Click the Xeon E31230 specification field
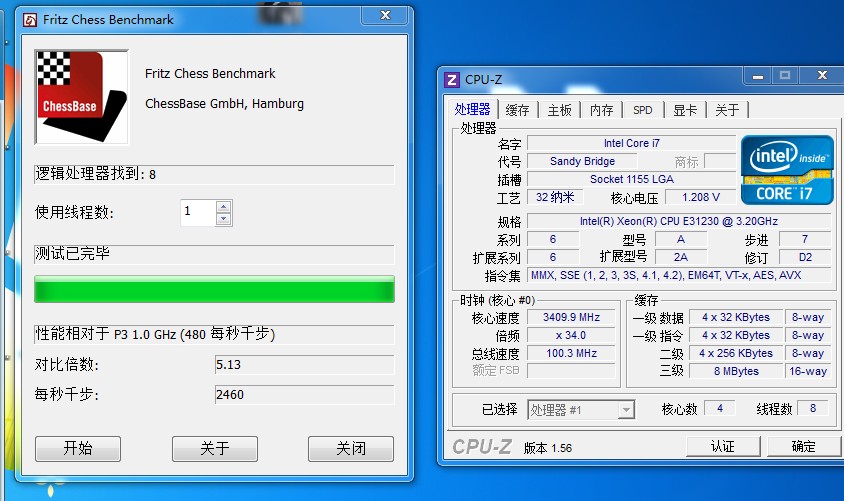 tap(679, 221)
